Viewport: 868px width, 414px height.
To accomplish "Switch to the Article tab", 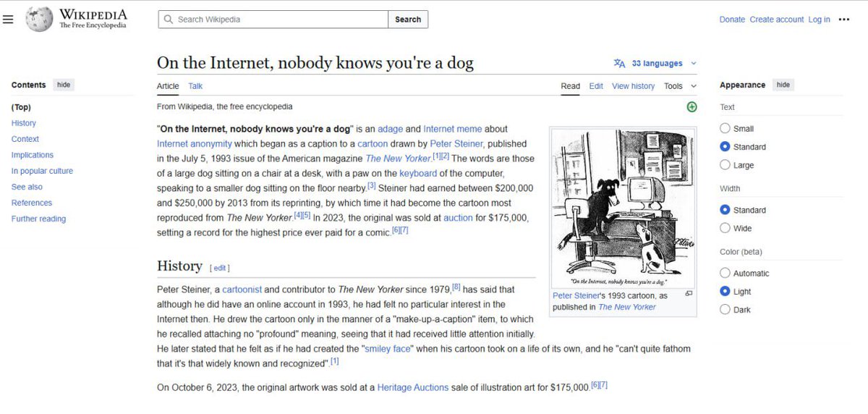I will 168,86.
